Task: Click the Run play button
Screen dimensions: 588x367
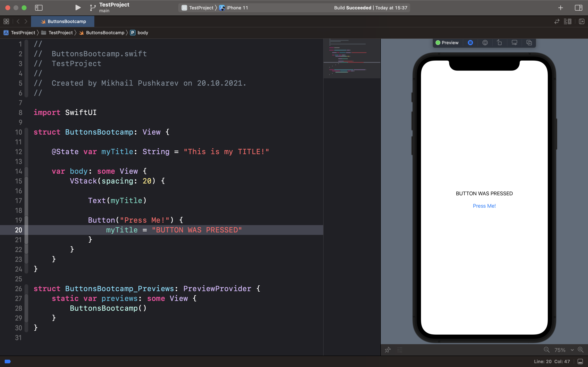Action: tap(78, 8)
